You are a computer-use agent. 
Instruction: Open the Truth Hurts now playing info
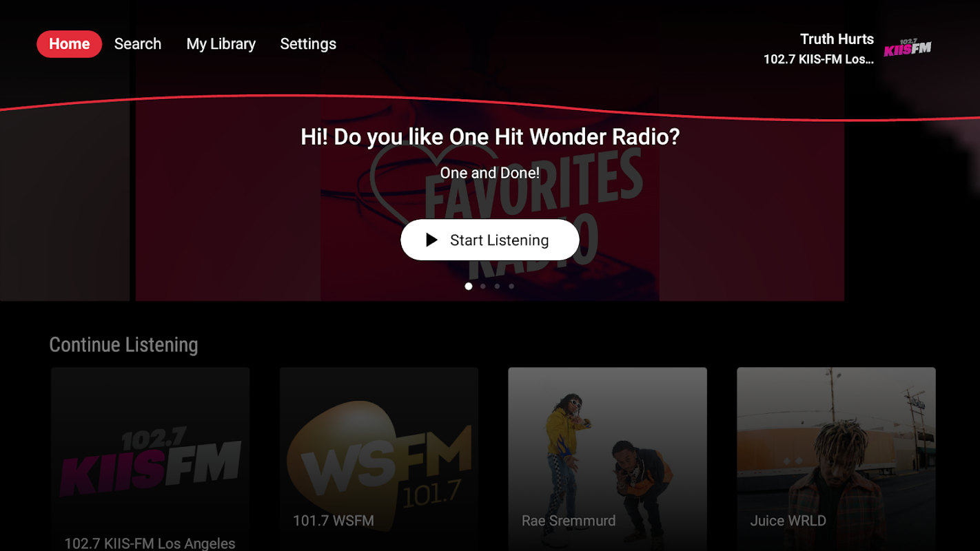click(837, 39)
